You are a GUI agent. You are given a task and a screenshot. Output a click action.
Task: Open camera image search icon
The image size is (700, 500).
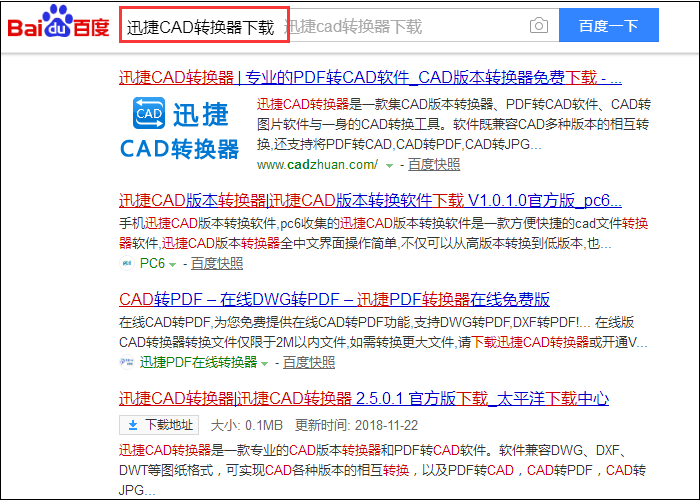(x=539, y=25)
